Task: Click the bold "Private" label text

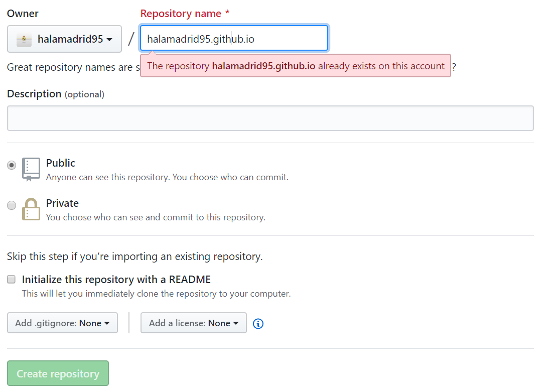Action: tap(62, 203)
